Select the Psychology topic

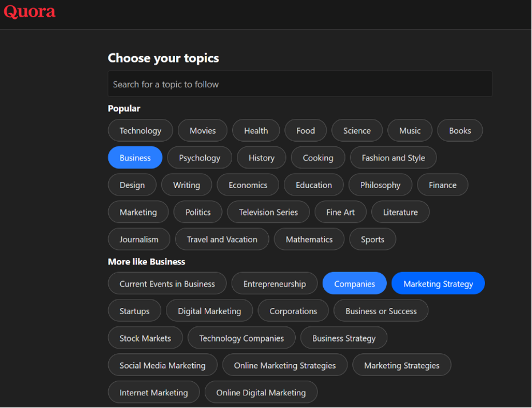200,158
